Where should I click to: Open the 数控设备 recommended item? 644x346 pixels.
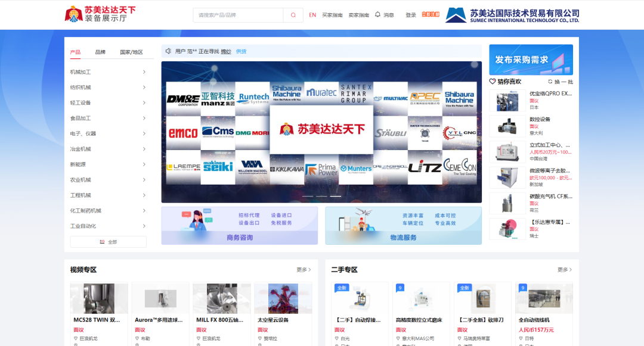pos(531,126)
